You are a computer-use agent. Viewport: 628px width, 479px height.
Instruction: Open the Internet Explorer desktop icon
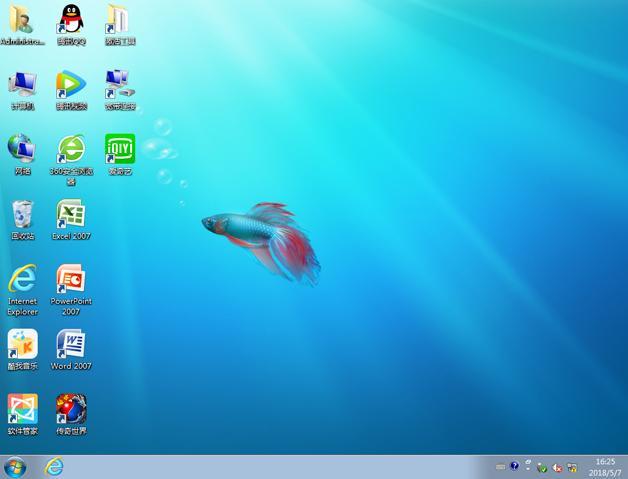click(x=22, y=280)
